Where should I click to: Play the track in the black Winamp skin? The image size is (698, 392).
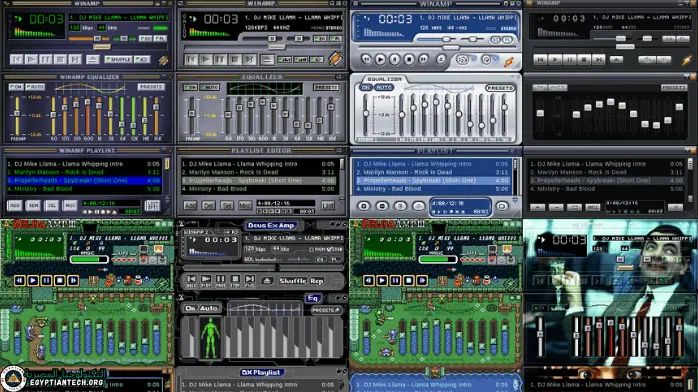(x=555, y=59)
